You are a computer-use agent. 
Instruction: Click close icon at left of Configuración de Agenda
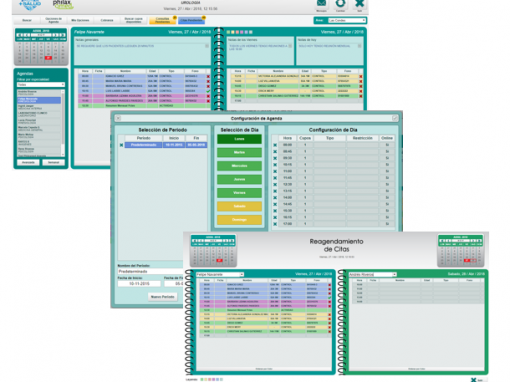[118, 118]
